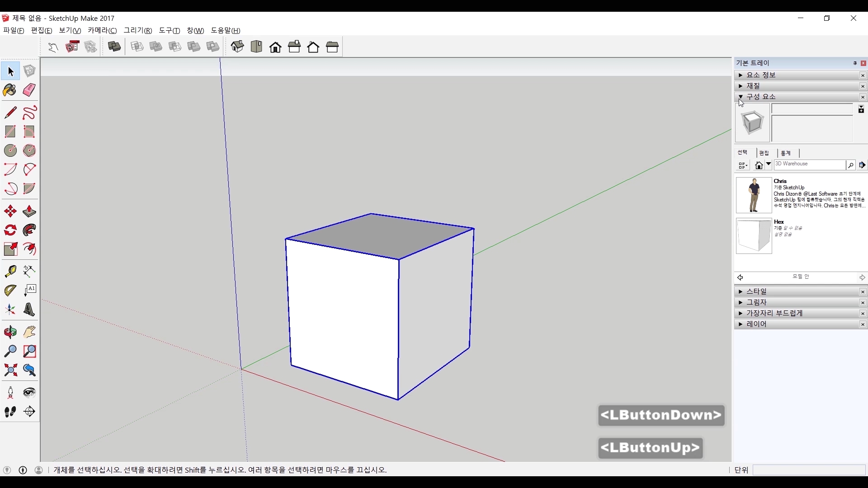Screen dimensions: 868x488
Task: Click the Zoom Extents tool
Action: point(10,371)
